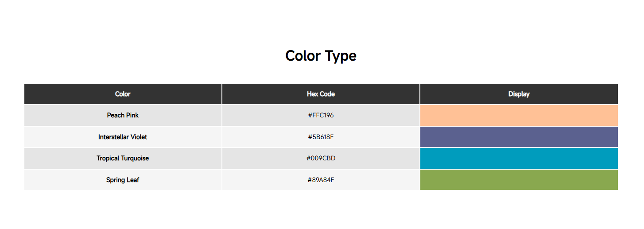Screen dimensions: 644x229
Task: Select the Interstellar Violet name cell
Action: pos(123,137)
